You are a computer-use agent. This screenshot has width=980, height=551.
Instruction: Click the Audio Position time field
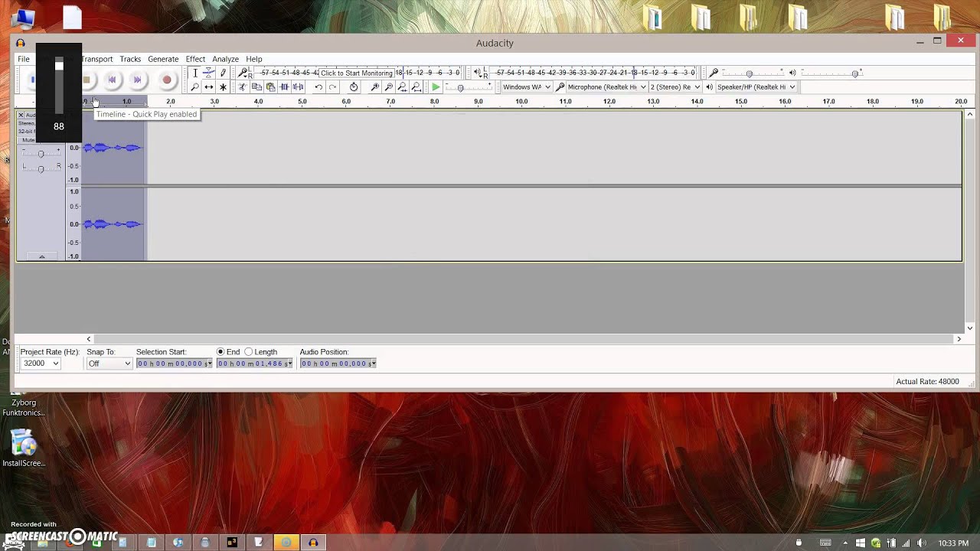pos(338,364)
